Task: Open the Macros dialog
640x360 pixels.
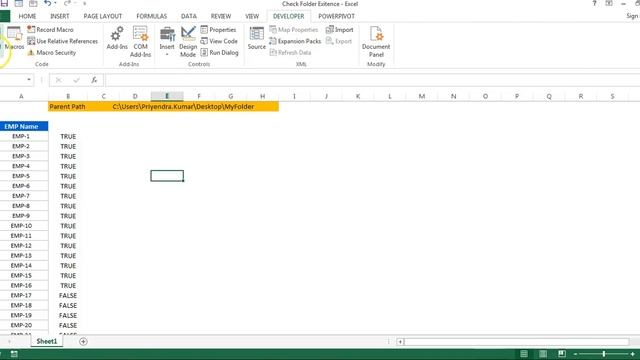Action: (x=15, y=38)
